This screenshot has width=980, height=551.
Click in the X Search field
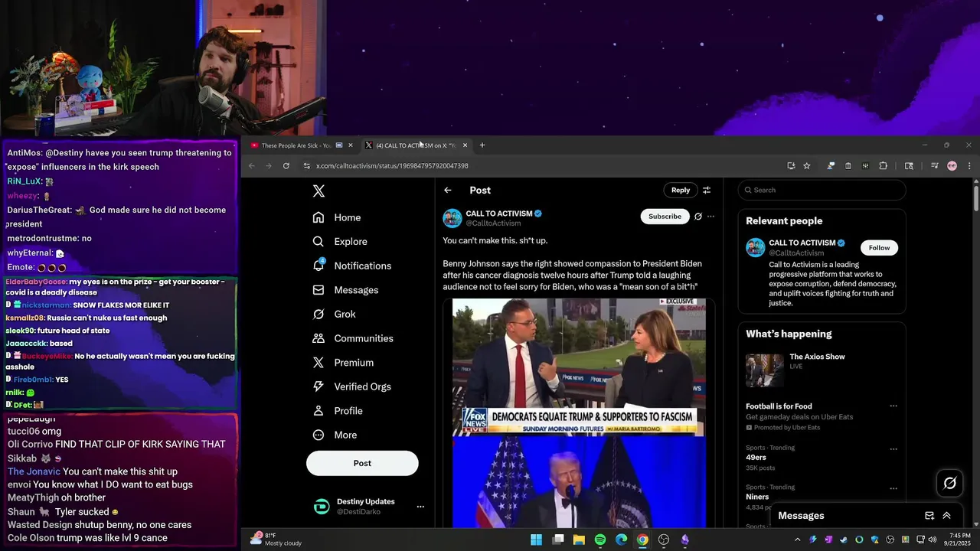[x=822, y=190]
